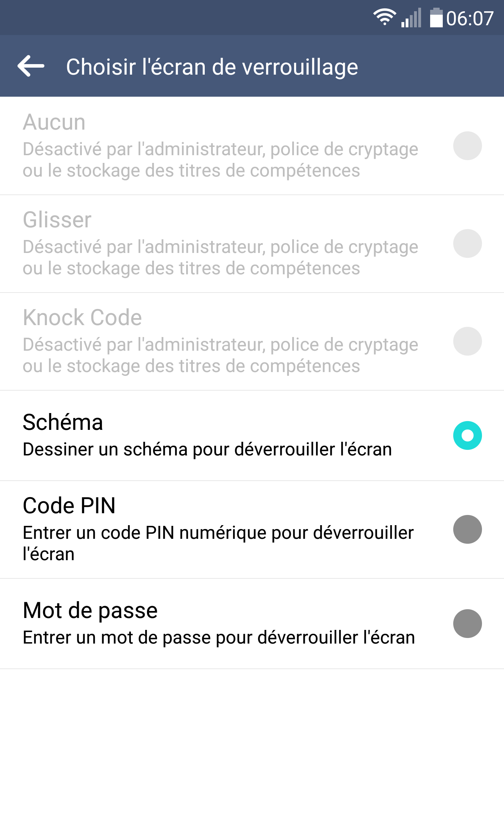Tap the disabled Knock Code radio button
The height and width of the screenshot is (838, 504).
pos(467,341)
